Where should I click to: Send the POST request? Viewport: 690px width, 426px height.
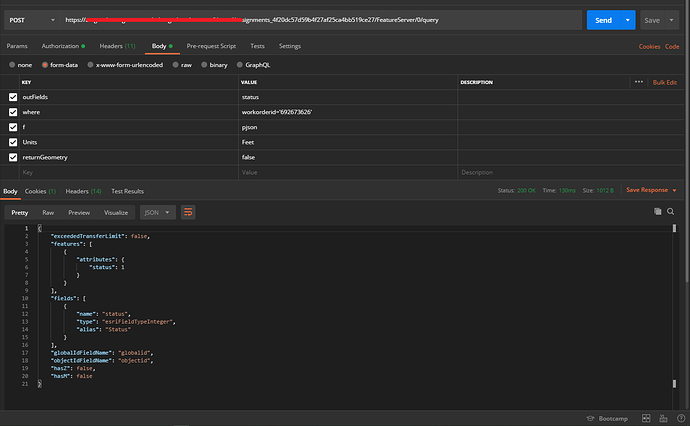click(x=603, y=20)
